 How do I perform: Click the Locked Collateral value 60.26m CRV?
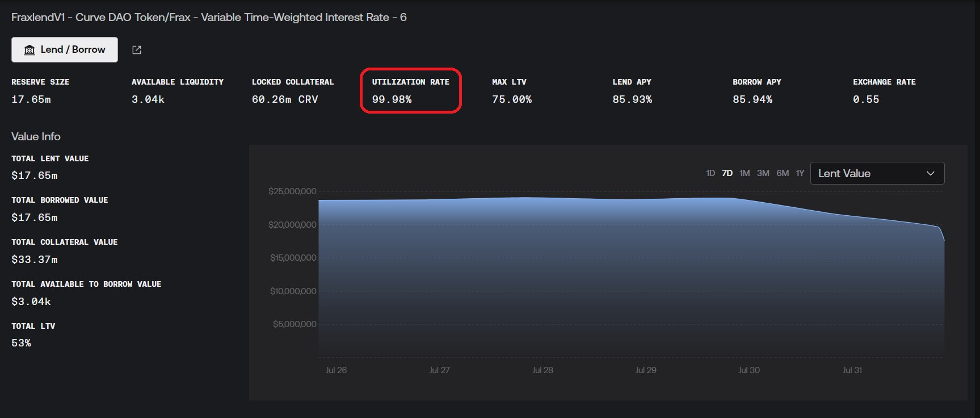point(285,99)
